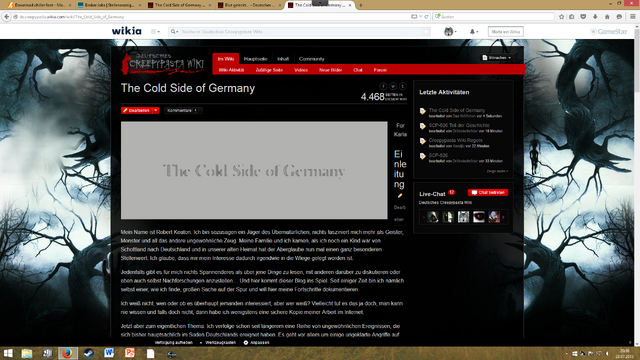The height and width of the screenshot is (360, 640).
Task: Open the Firefox hamburger menu
Action: (x=633, y=17)
